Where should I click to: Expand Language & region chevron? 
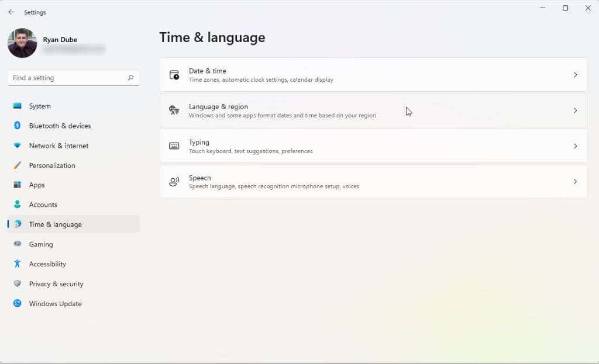(576, 110)
